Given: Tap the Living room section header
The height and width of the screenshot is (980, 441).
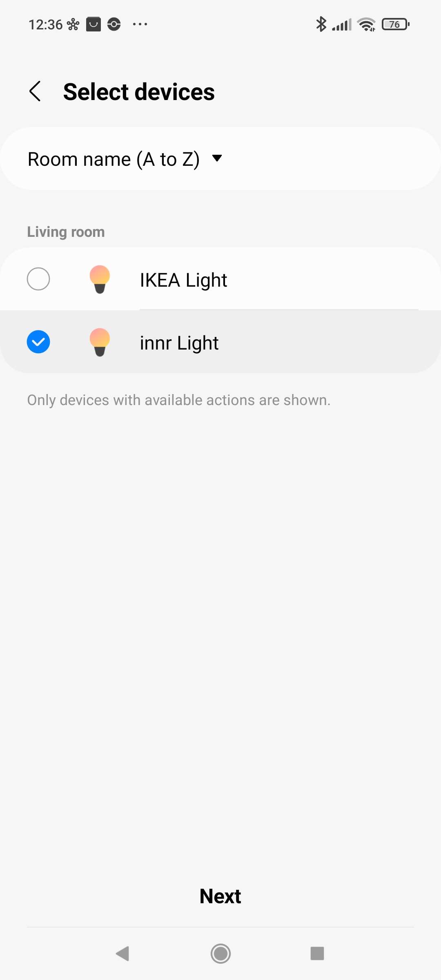Looking at the screenshot, I should (66, 232).
